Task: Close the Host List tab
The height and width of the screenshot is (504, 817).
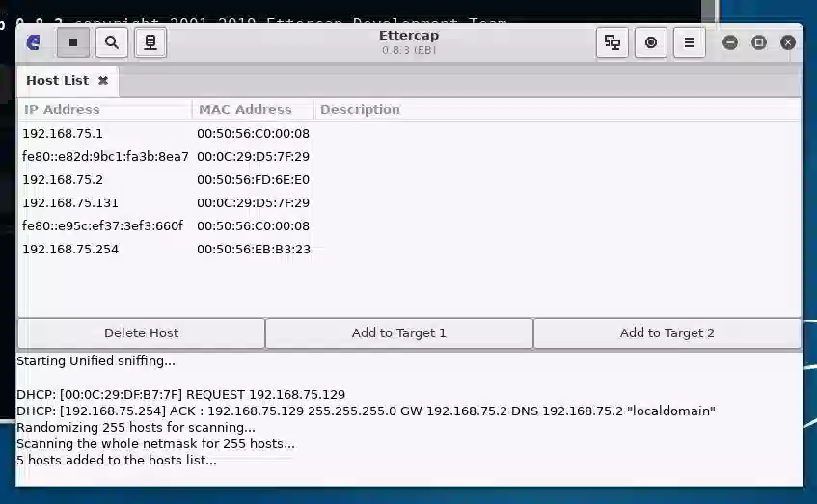Action: pyautogui.click(x=103, y=80)
